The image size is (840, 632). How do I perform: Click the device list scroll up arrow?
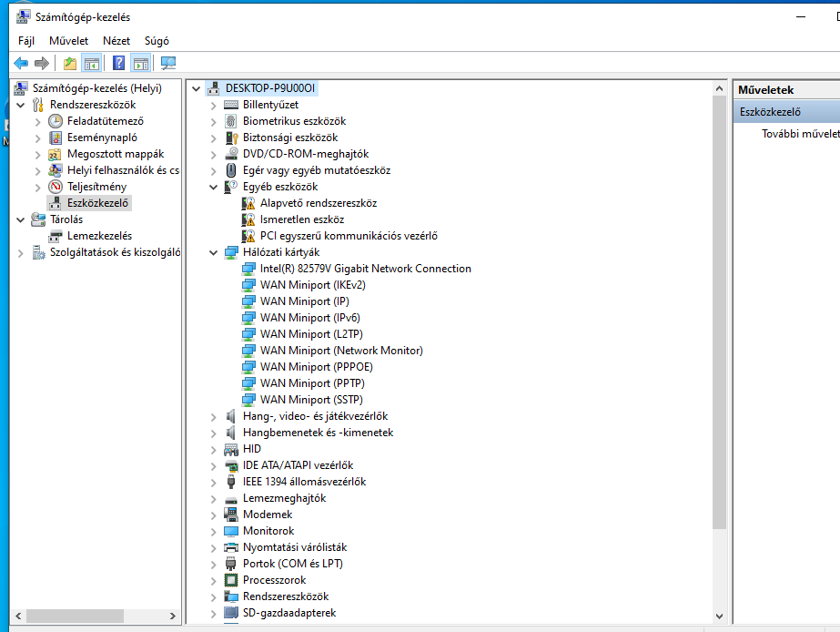point(720,88)
